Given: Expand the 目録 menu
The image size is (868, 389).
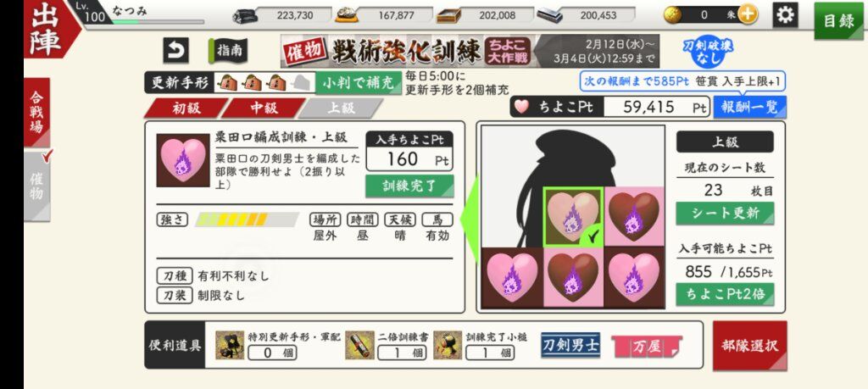Looking at the screenshot, I should 839,21.
